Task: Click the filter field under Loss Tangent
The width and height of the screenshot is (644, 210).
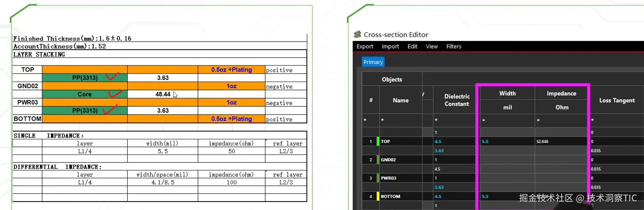Action: coord(617,120)
